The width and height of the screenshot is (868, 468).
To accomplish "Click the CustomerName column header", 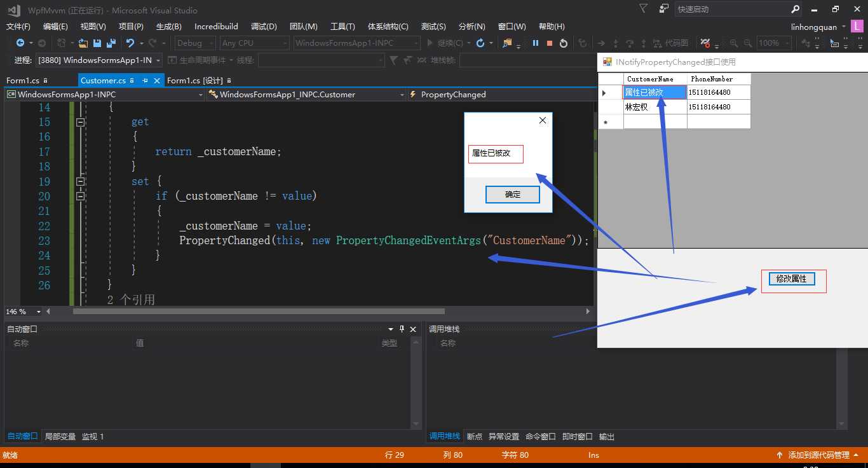I will pyautogui.click(x=655, y=79).
